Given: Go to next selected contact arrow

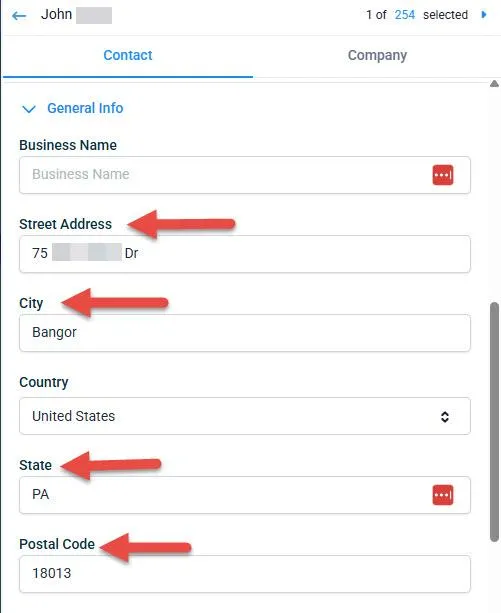Looking at the screenshot, I should pos(484,15).
